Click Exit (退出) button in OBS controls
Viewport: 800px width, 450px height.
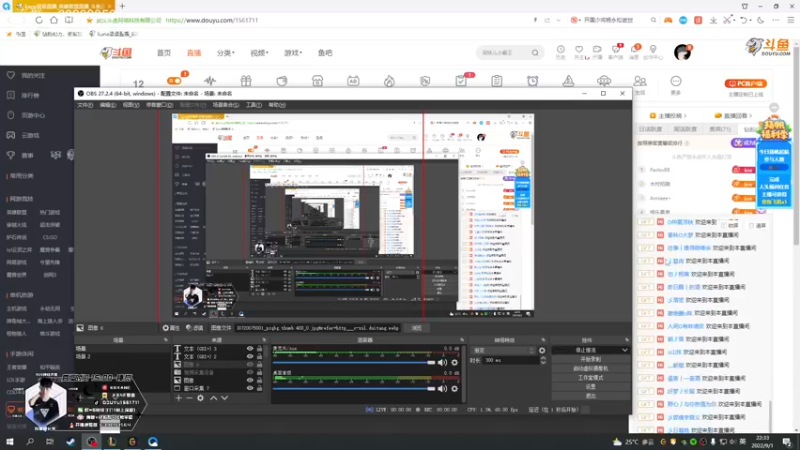point(590,396)
